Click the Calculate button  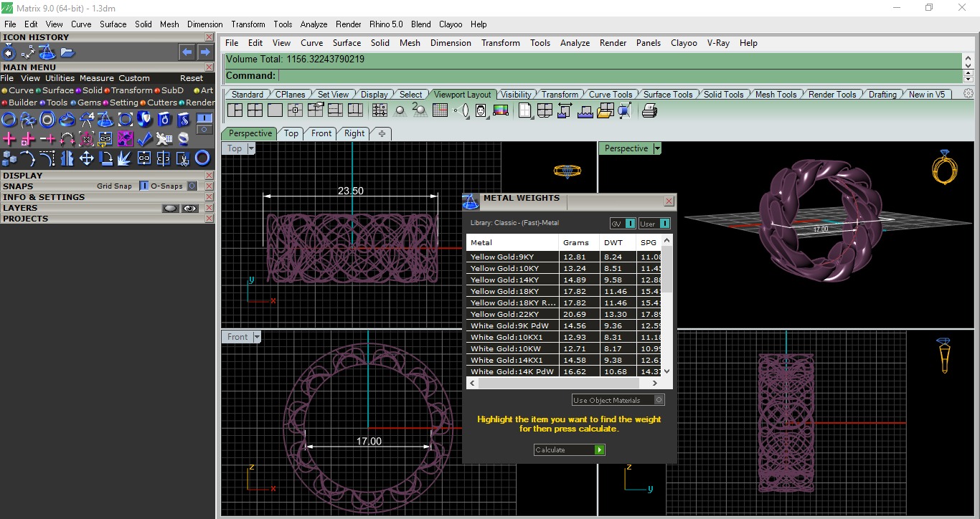pos(570,449)
